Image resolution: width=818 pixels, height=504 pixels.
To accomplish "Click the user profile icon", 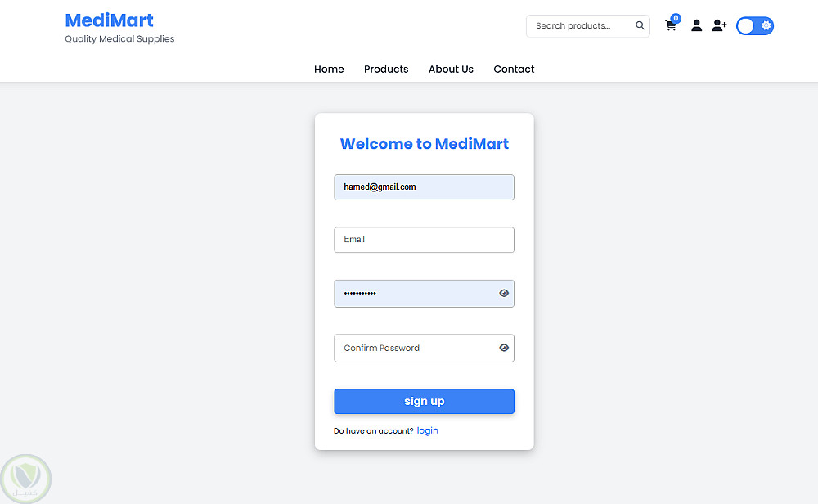I will coord(696,26).
